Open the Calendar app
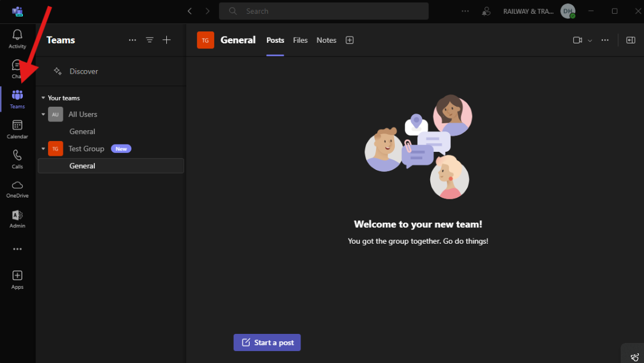This screenshot has width=644, height=363. click(x=17, y=129)
